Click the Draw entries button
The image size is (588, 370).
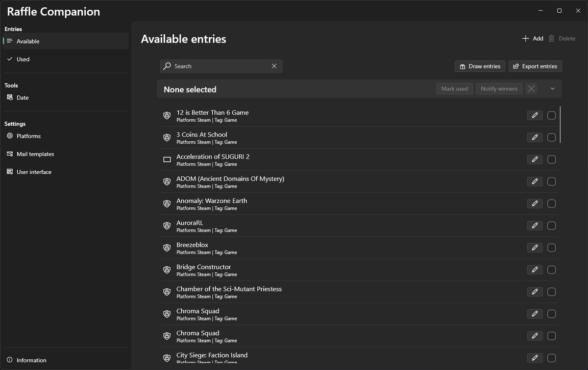tap(480, 66)
